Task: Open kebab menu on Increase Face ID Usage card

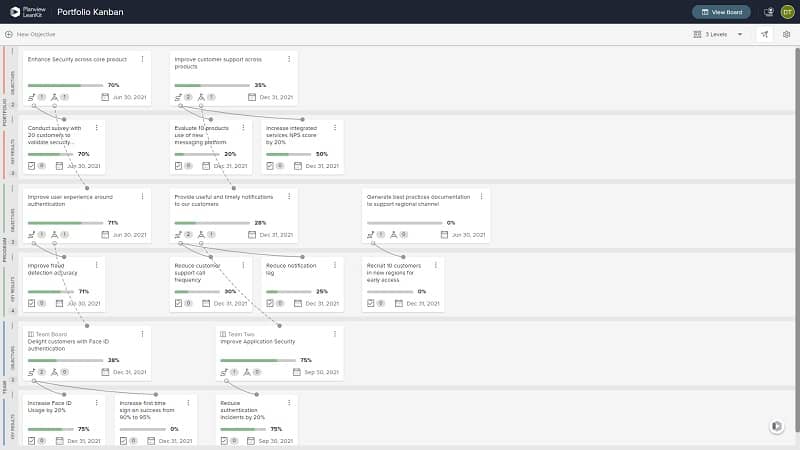Action: tap(96, 403)
